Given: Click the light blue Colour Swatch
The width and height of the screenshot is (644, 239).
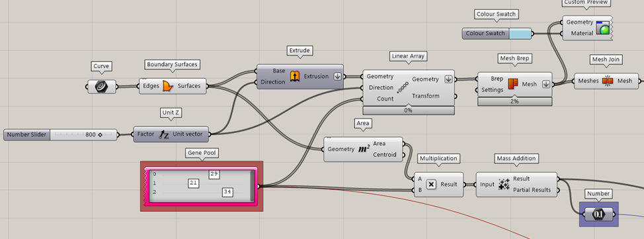Looking at the screenshot, I should tap(520, 33).
